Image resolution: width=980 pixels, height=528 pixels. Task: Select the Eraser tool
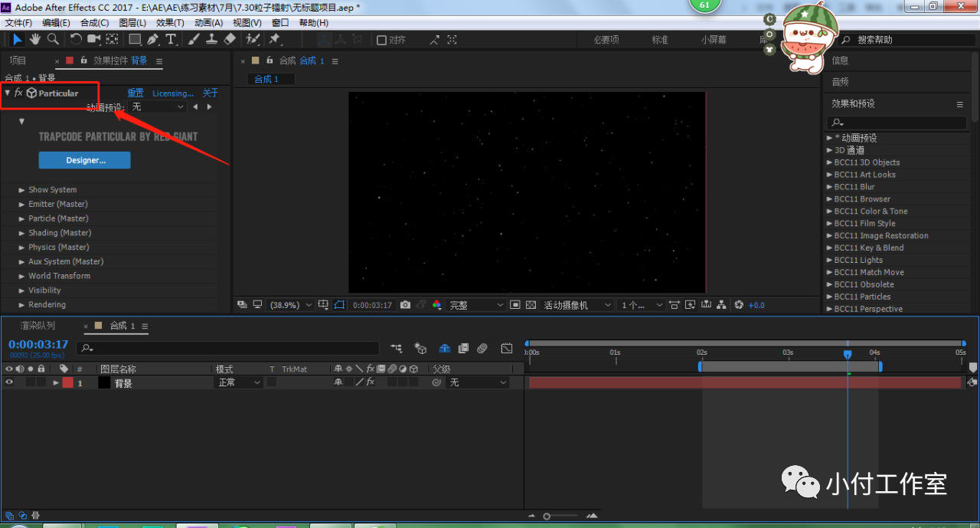coord(230,39)
